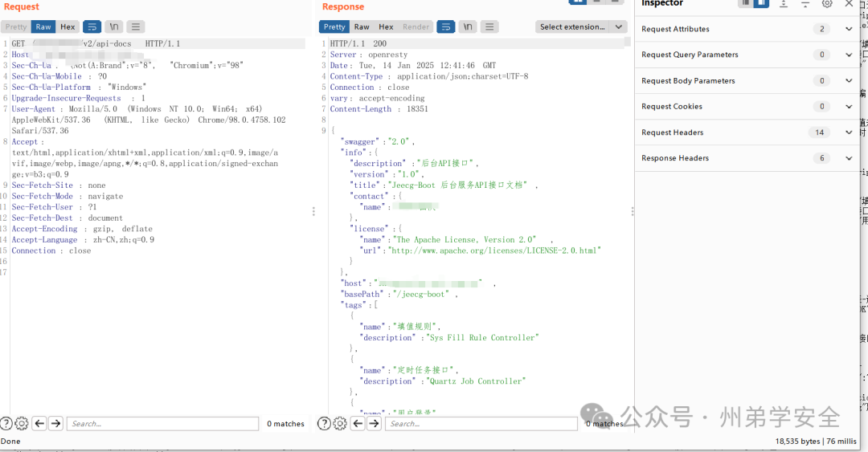Open the Response Render tab
This screenshot has height=452, width=868.
pyautogui.click(x=416, y=26)
